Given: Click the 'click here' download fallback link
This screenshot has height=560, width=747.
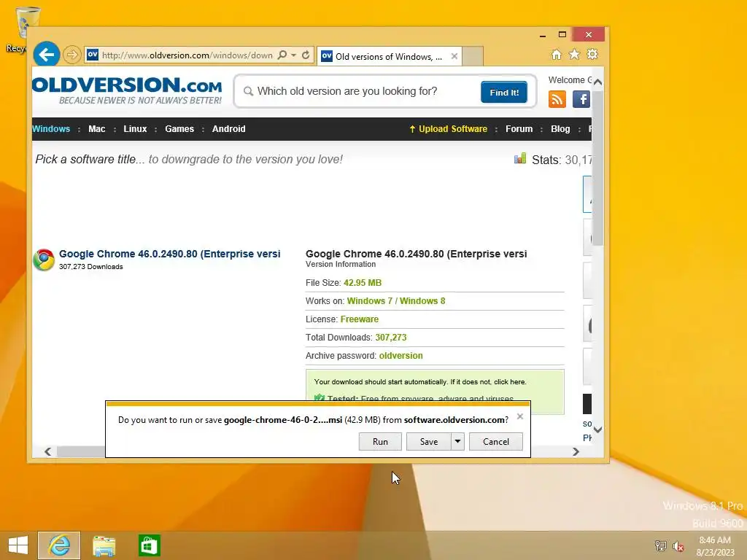Looking at the screenshot, I should (x=510, y=382).
